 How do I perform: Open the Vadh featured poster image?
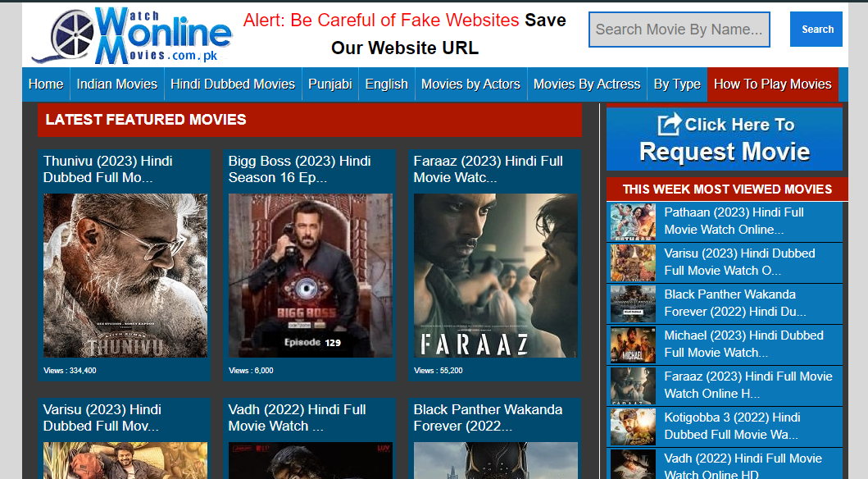[x=311, y=460]
